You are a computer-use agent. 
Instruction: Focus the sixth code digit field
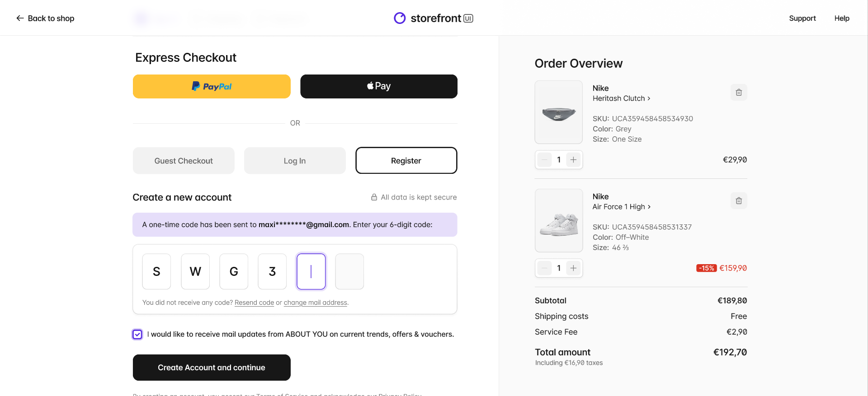point(349,271)
